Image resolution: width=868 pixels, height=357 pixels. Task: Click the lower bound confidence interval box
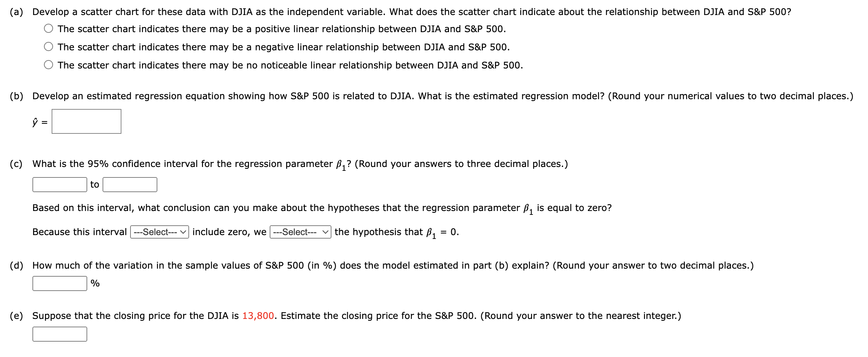click(59, 184)
